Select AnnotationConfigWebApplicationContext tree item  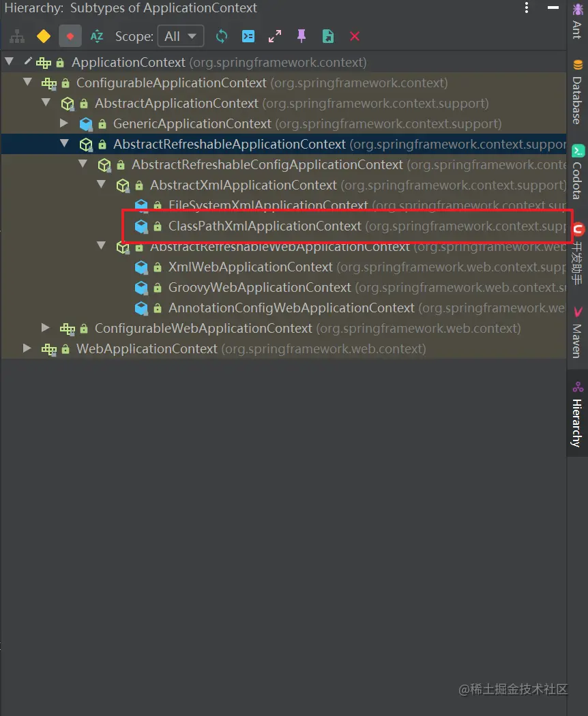click(283, 308)
